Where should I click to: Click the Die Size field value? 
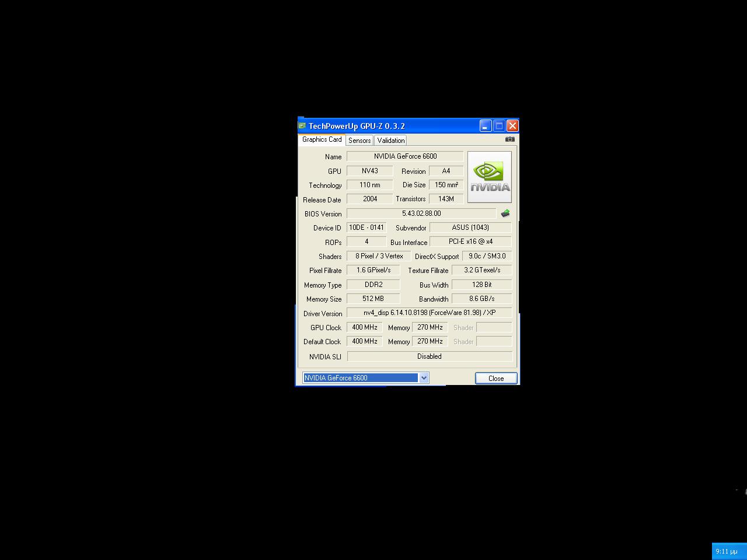[446, 185]
